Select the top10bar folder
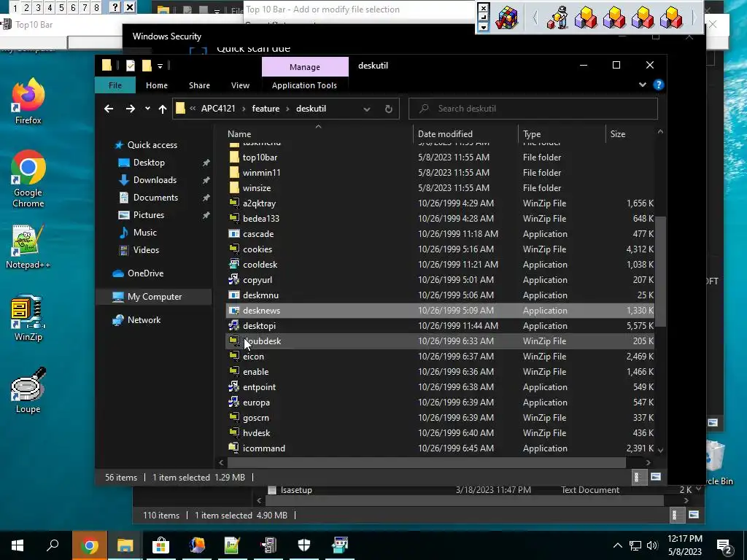The width and height of the screenshot is (747, 560). 440,157
